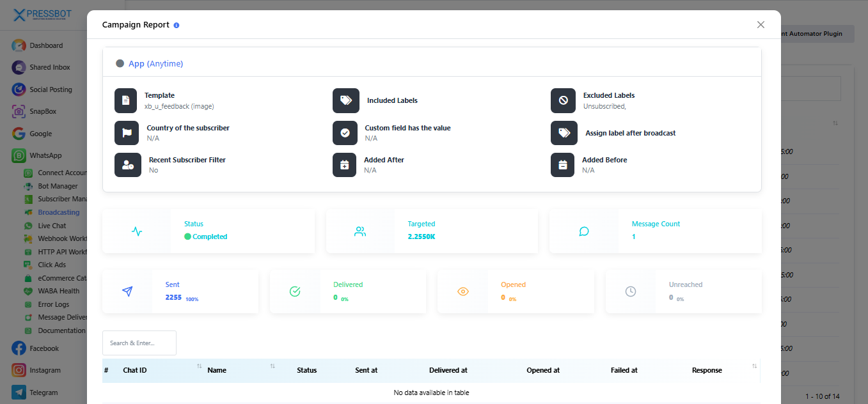The height and width of the screenshot is (404, 868).
Task: Click the Opened eye icon
Action: (463, 291)
